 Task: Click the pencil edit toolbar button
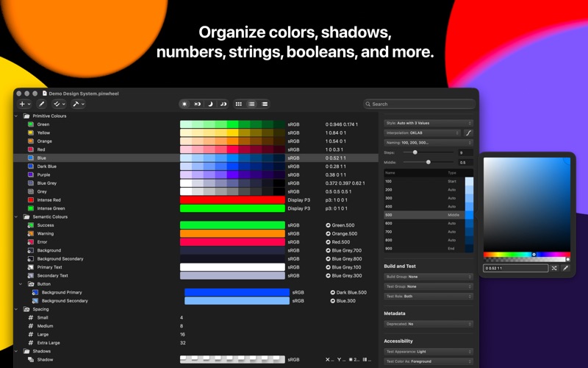click(42, 104)
